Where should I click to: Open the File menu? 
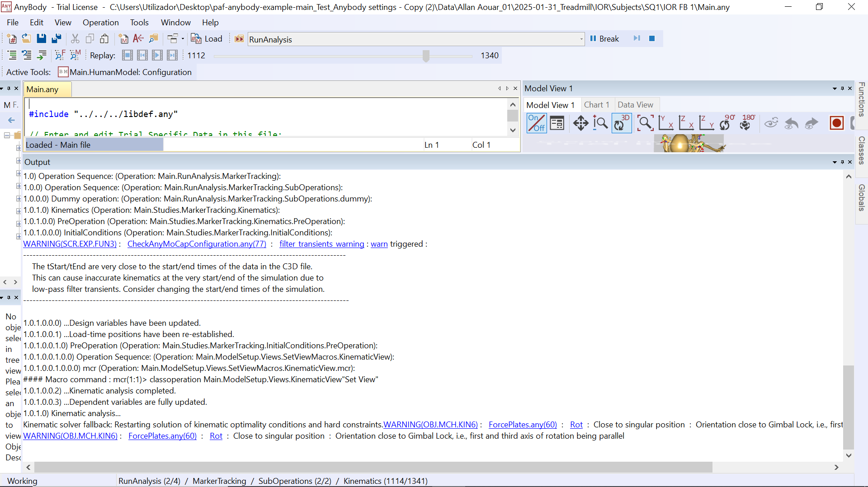tap(13, 23)
